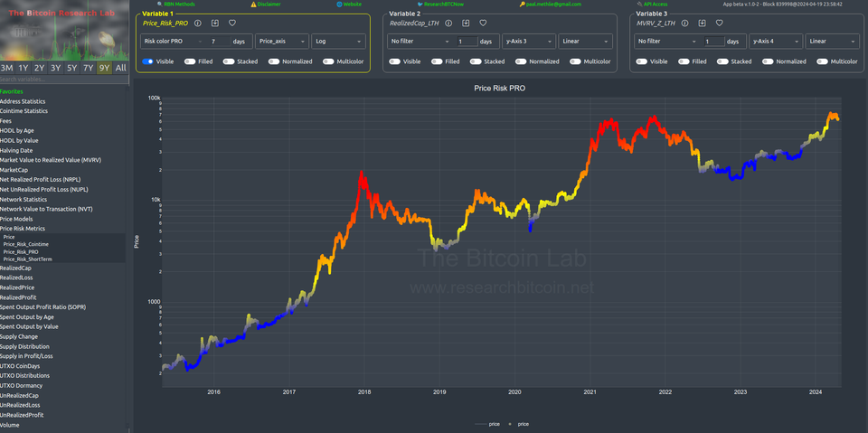Expand Spent Output Profit Ratio (SOPR) category
Screen dimensions: 868x433
click(42, 306)
